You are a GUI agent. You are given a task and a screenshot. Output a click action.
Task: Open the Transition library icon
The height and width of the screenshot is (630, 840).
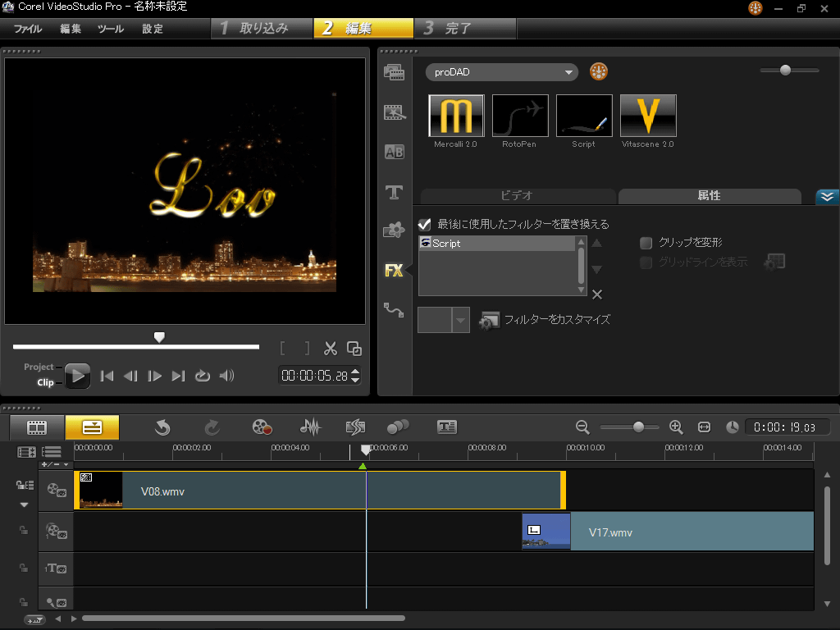[x=395, y=112]
